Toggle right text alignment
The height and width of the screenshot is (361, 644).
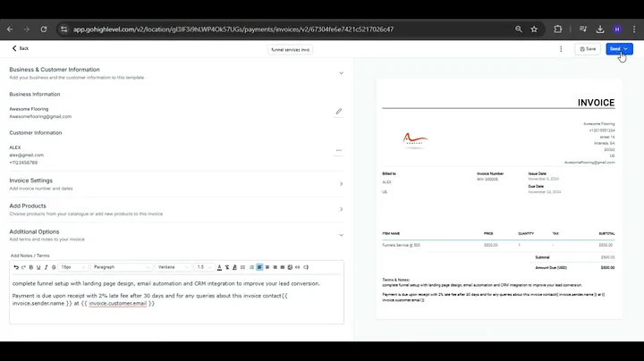[275, 267]
